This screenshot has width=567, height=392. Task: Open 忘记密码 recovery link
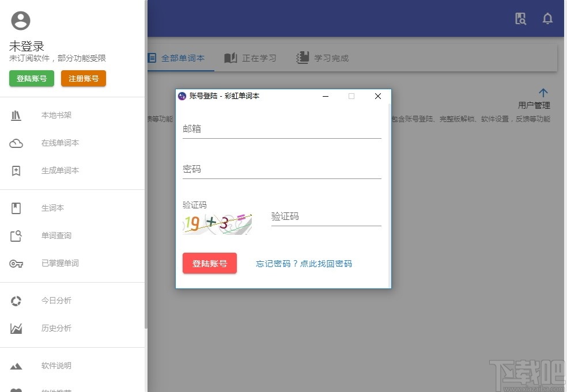[304, 263]
